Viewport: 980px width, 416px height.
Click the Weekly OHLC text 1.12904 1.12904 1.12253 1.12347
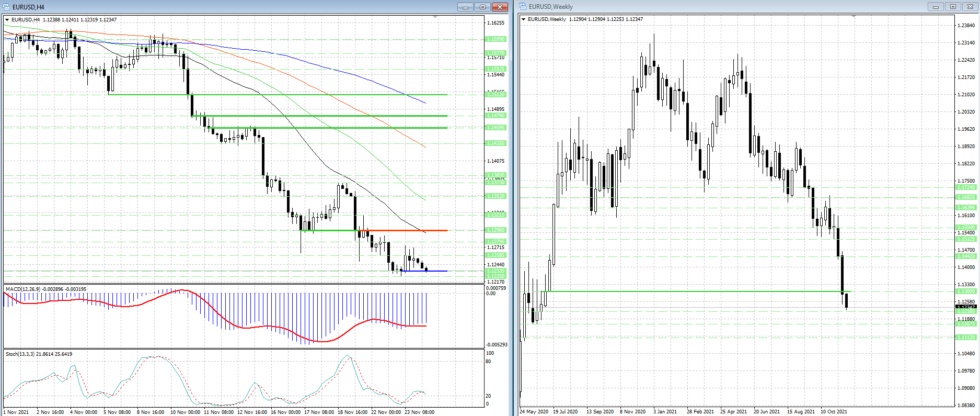coord(606,19)
